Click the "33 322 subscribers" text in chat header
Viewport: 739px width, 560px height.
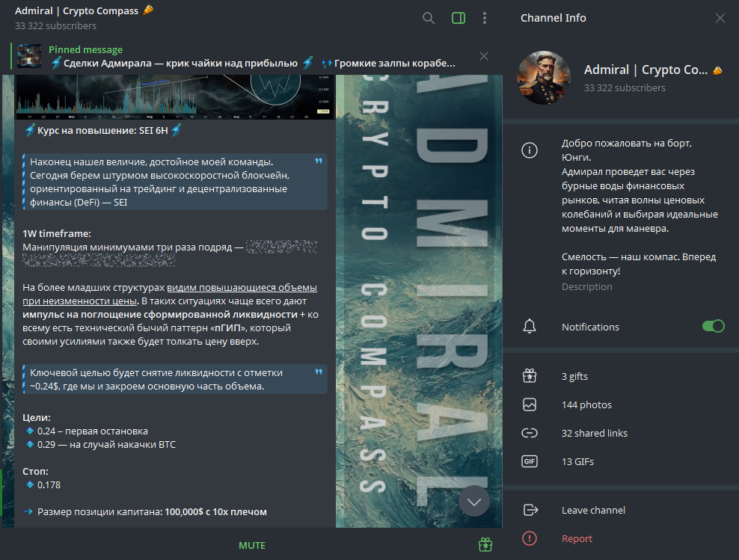(55, 26)
